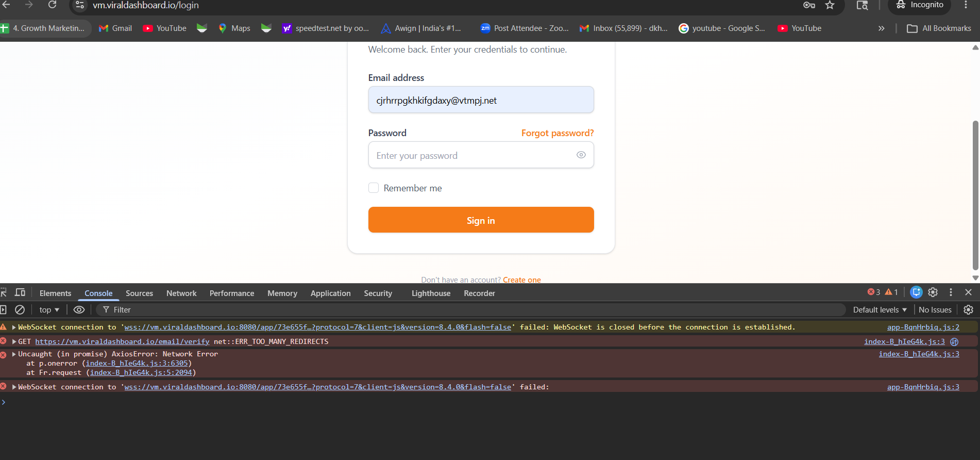Open the Network tab

pos(181,293)
